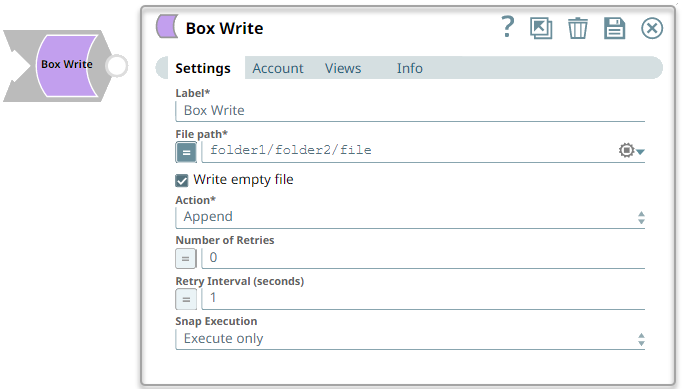Click the Write empty file label text

click(x=243, y=180)
